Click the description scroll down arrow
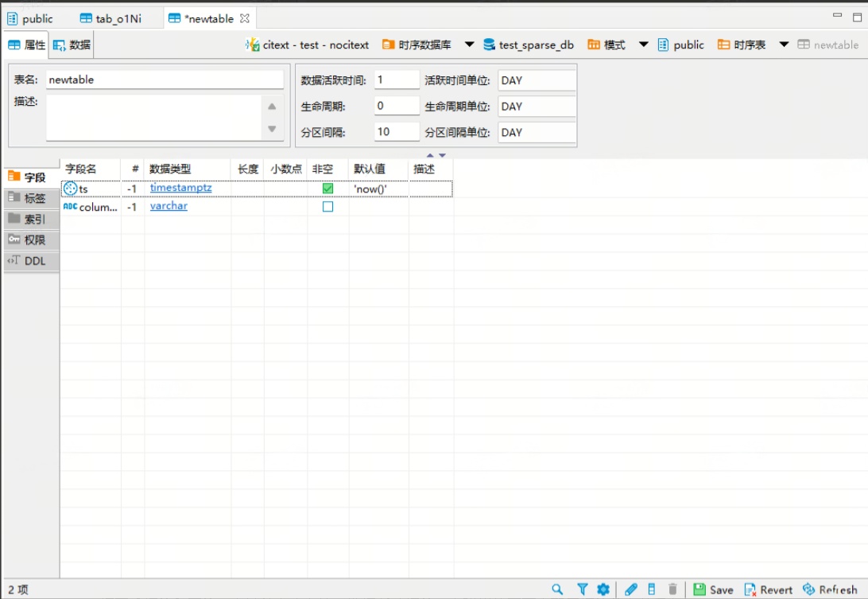The width and height of the screenshot is (868, 599). tap(272, 129)
